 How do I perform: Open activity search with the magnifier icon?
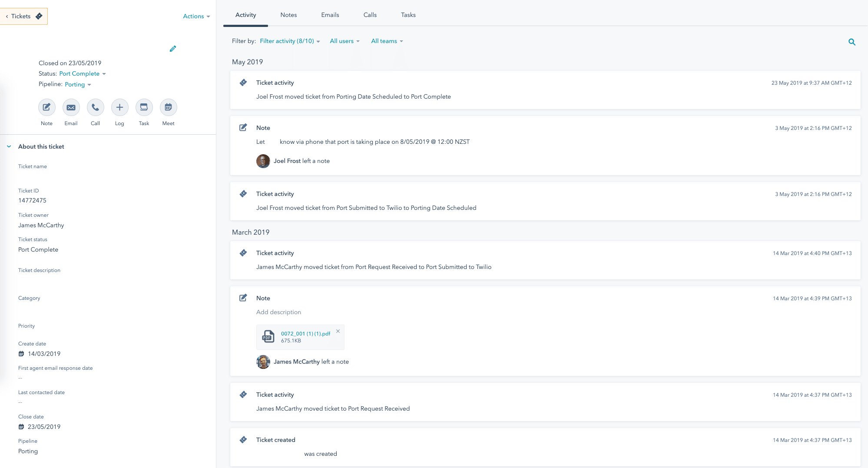click(x=851, y=42)
